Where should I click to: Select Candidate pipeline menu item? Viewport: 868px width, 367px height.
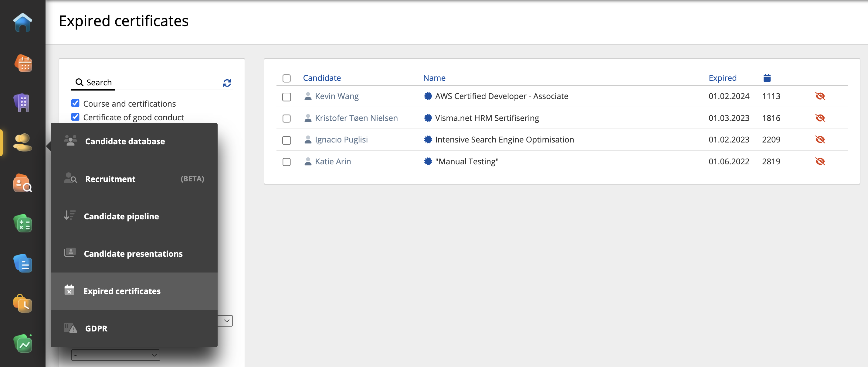[121, 216]
